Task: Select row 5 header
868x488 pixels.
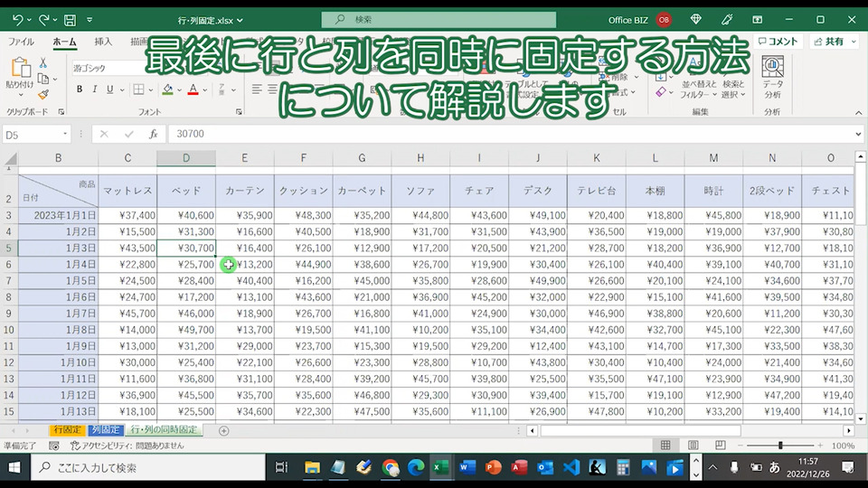Action: click(x=9, y=248)
